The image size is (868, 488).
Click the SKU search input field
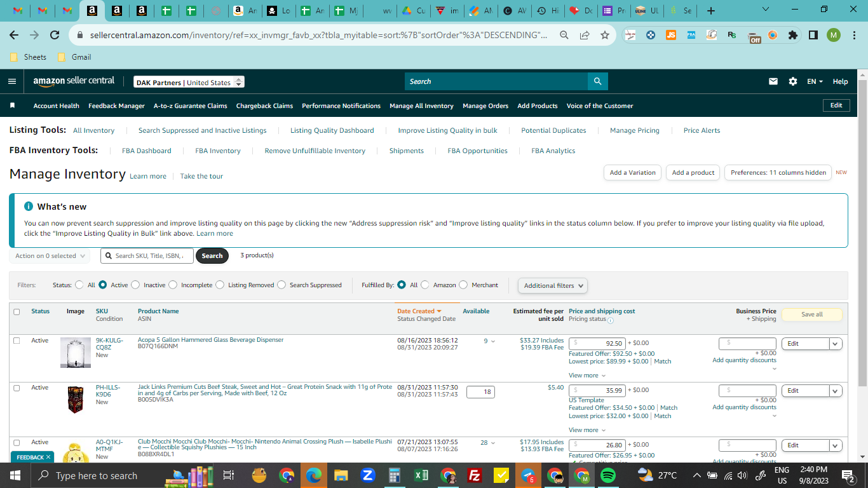147,256
